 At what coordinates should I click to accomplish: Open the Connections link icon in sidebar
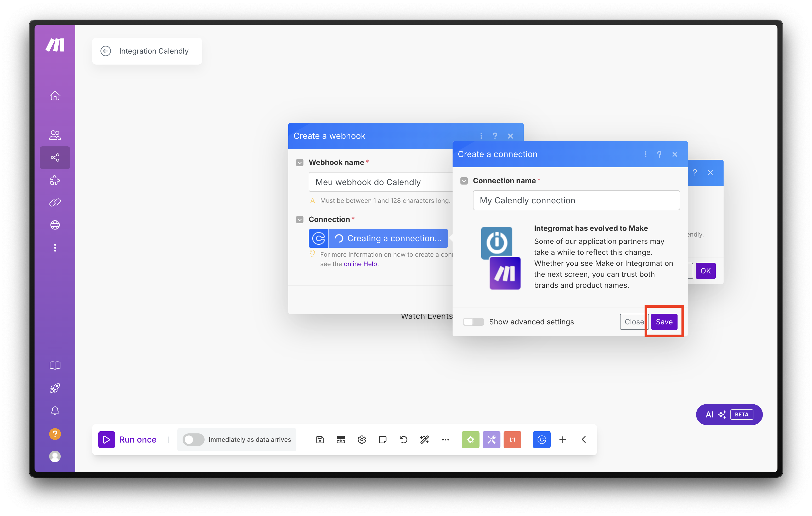click(55, 202)
